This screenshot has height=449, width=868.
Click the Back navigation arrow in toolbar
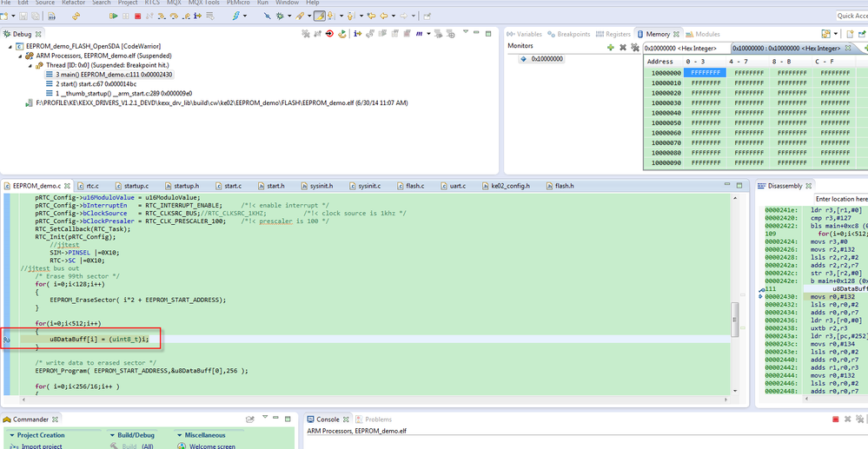[384, 16]
